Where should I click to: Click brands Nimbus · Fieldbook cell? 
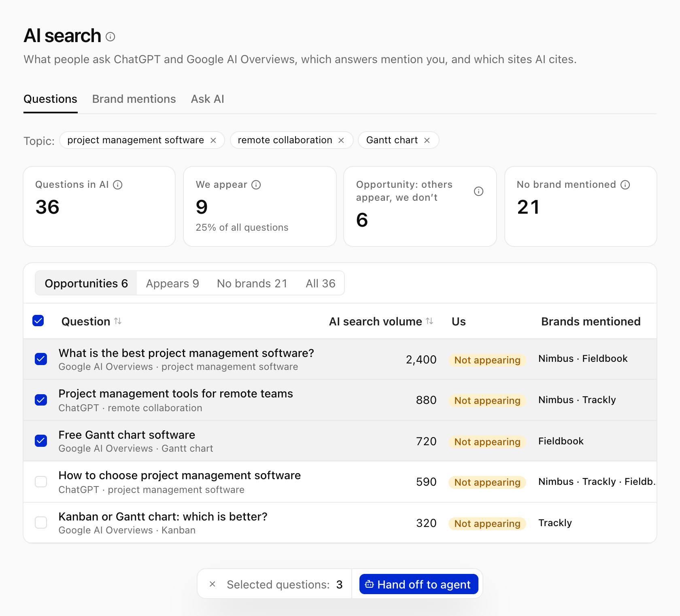(583, 359)
